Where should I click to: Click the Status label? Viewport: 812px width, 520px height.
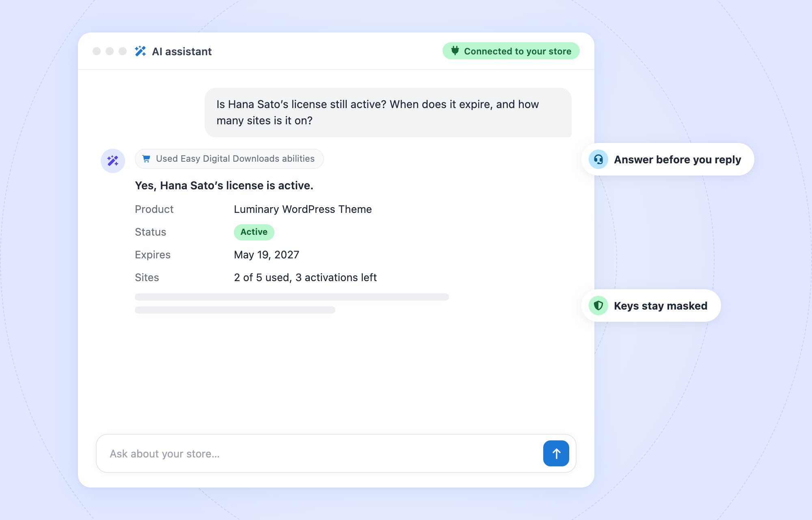(x=150, y=232)
